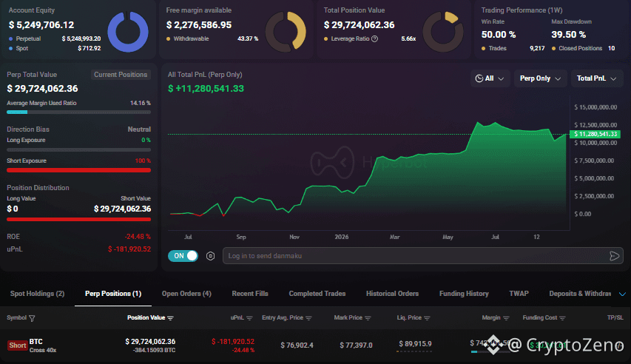Sort by Funding Cost column icon
The height and width of the screenshot is (364, 631).
[563, 318]
